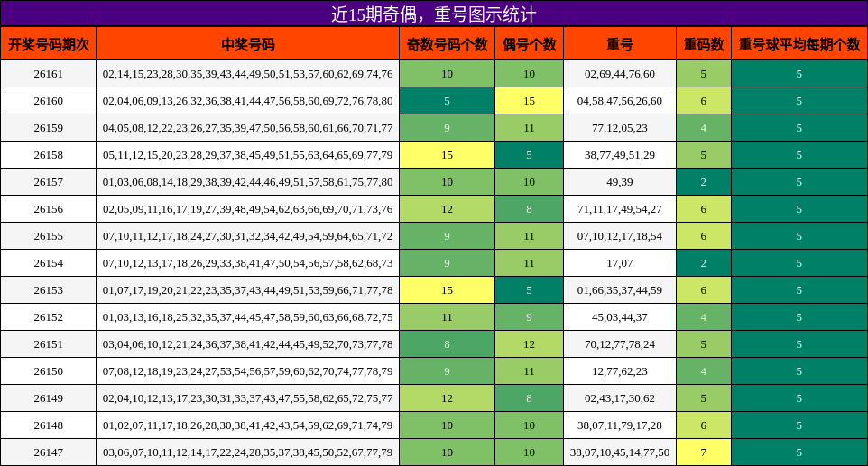
Task: Click period number 26155
Action: tap(48, 236)
